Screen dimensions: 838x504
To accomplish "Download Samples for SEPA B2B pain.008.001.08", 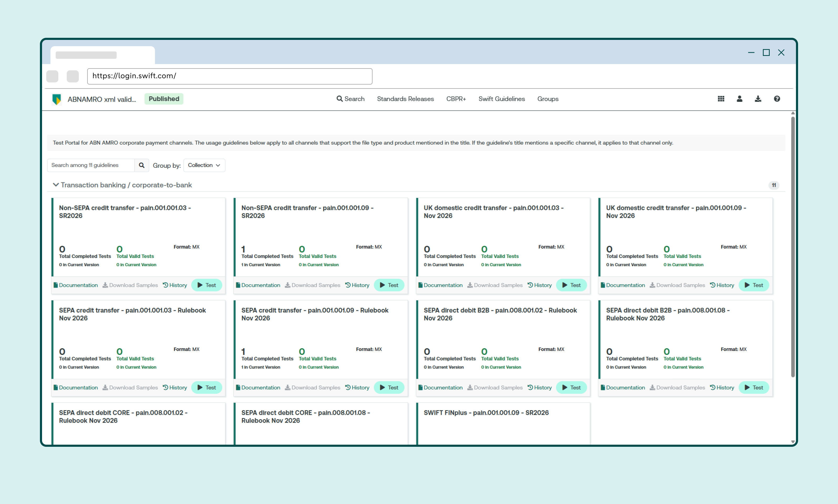I will tap(677, 387).
